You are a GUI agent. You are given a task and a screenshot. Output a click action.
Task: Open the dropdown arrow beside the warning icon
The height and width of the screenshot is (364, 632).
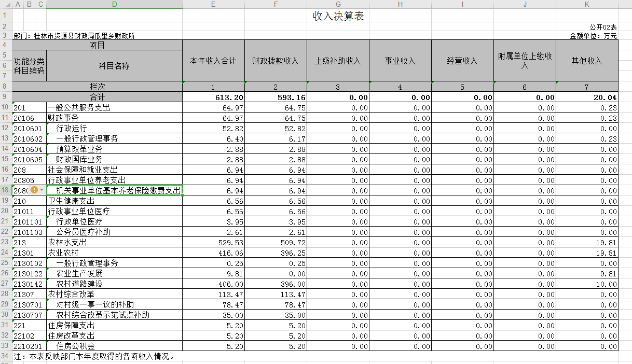tap(42, 190)
